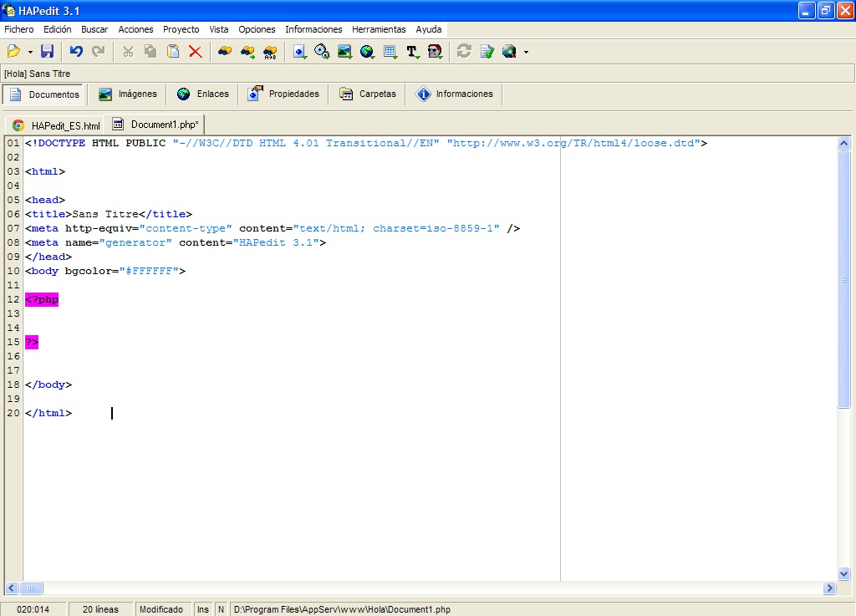Screen dimensions: 856x616
Task: Open the browser preview dropdown arrow
Action: tap(524, 51)
